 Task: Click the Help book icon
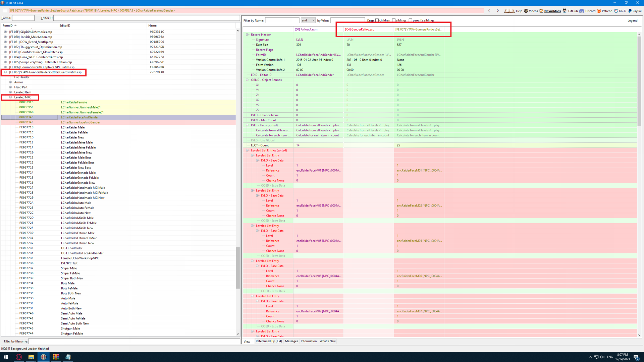[x=509, y=11]
